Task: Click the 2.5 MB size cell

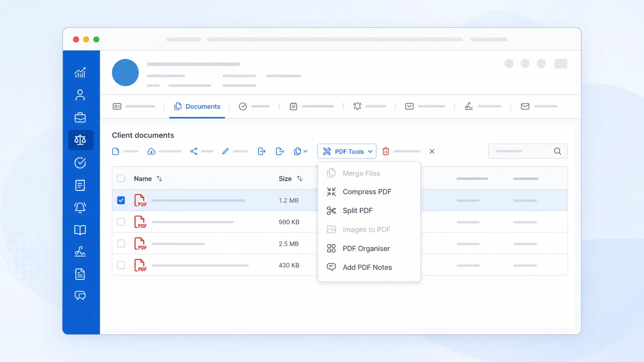Action: (x=288, y=244)
